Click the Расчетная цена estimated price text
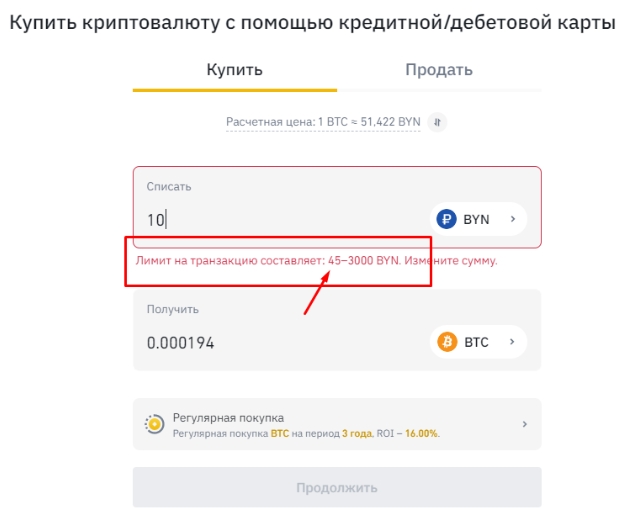Image resolution: width=631 pixels, height=508 pixels. (323, 122)
